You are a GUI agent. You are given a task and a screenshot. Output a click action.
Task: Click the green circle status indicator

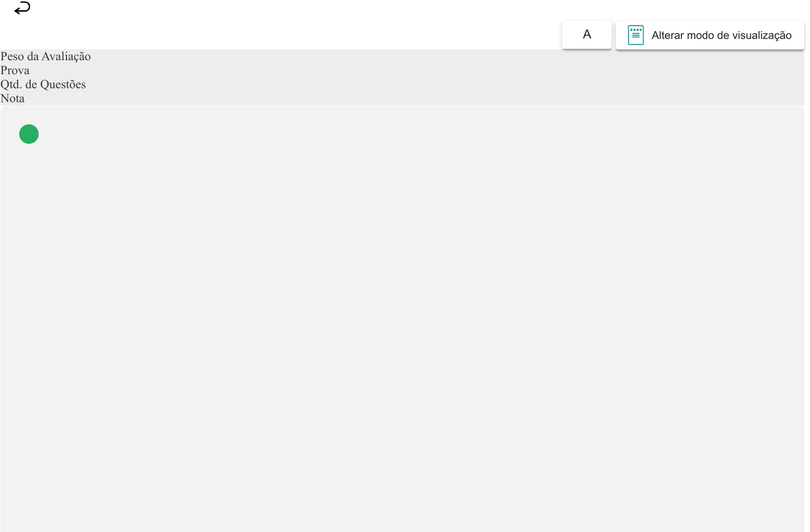(x=29, y=134)
